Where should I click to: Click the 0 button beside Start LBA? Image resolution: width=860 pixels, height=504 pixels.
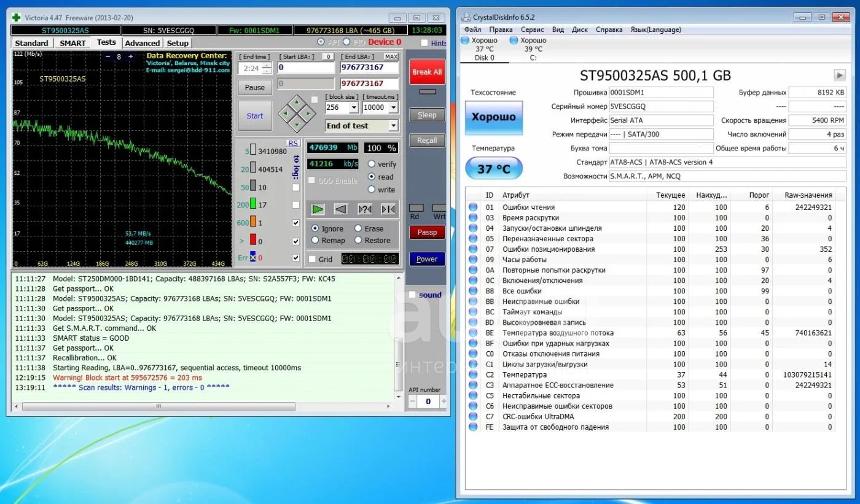pyautogui.click(x=329, y=56)
